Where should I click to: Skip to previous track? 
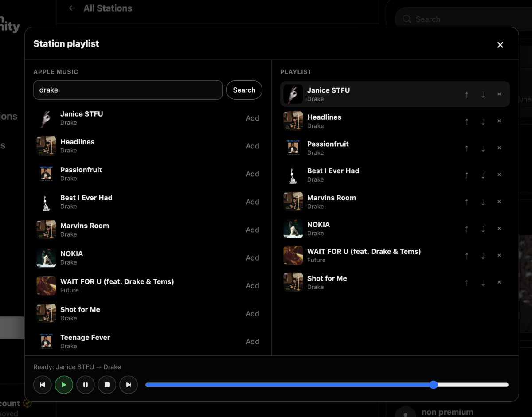[43, 385]
